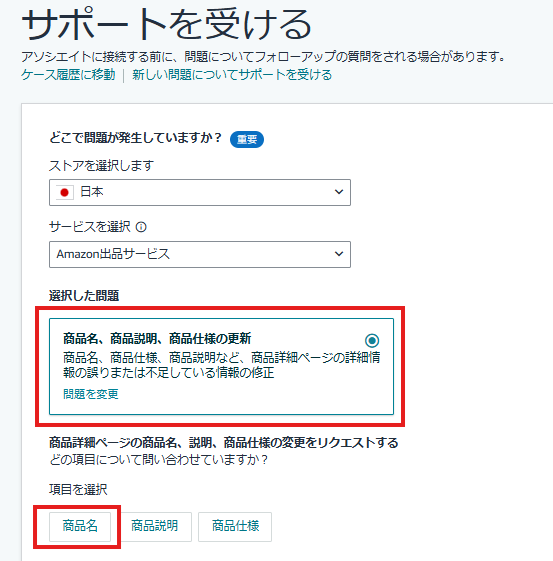Click the info icon beside サービスを選択
The width and height of the screenshot is (553, 561).
tap(141, 227)
